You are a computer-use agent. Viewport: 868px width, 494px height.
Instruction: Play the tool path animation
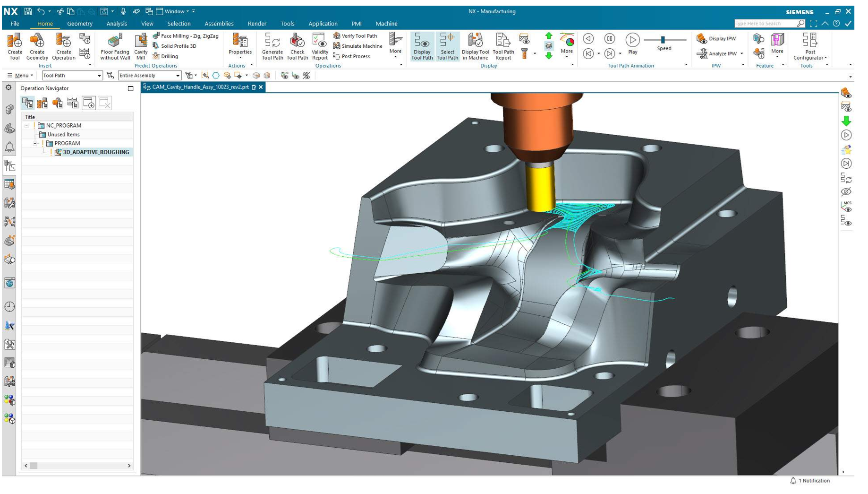(x=632, y=43)
